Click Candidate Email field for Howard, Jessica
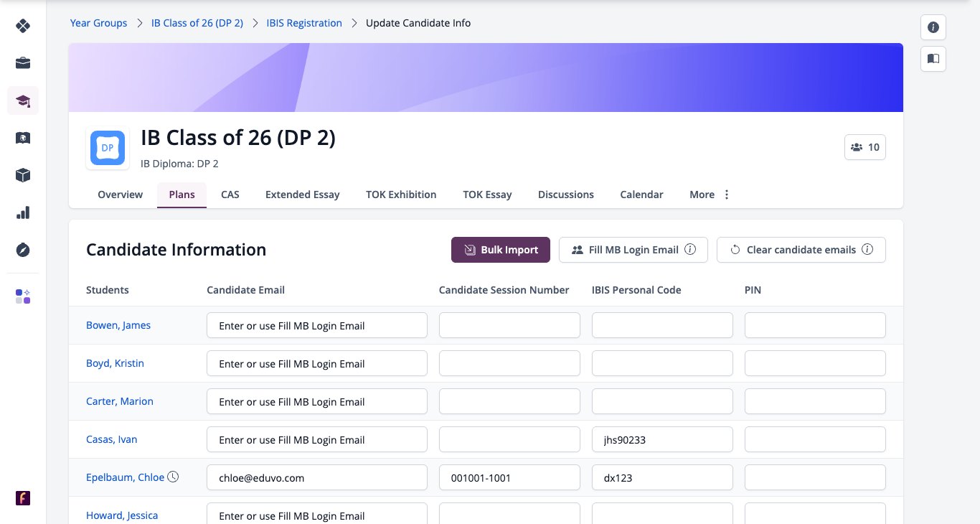Image resolution: width=980 pixels, height=524 pixels. 317,514
